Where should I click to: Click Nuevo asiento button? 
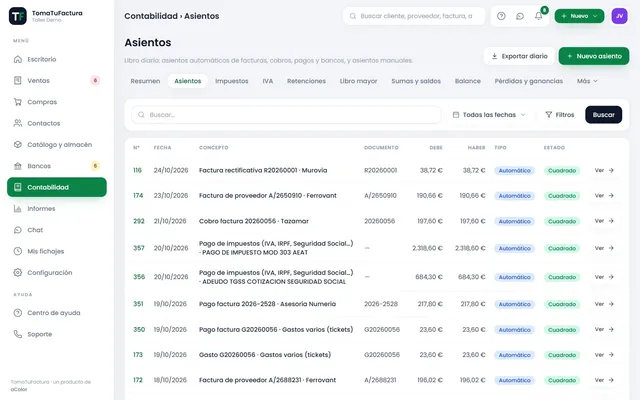(x=594, y=56)
